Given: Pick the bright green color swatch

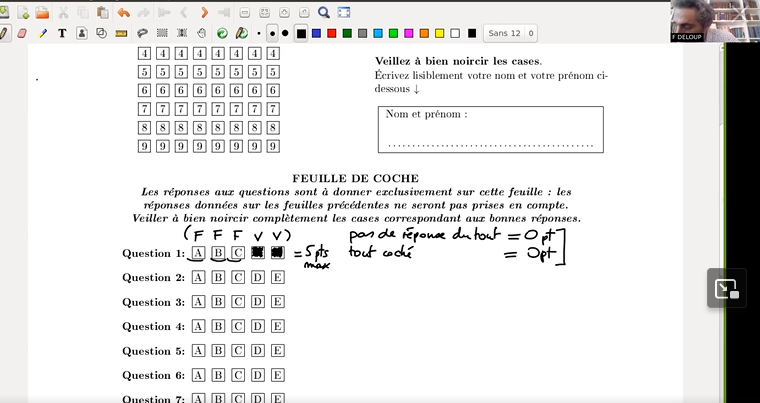Looking at the screenshot, I should click(x=393, y=33).
